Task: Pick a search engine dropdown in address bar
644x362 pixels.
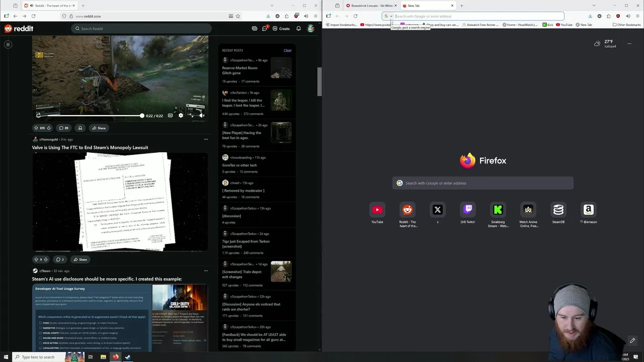Action: [x=388, y=16]
